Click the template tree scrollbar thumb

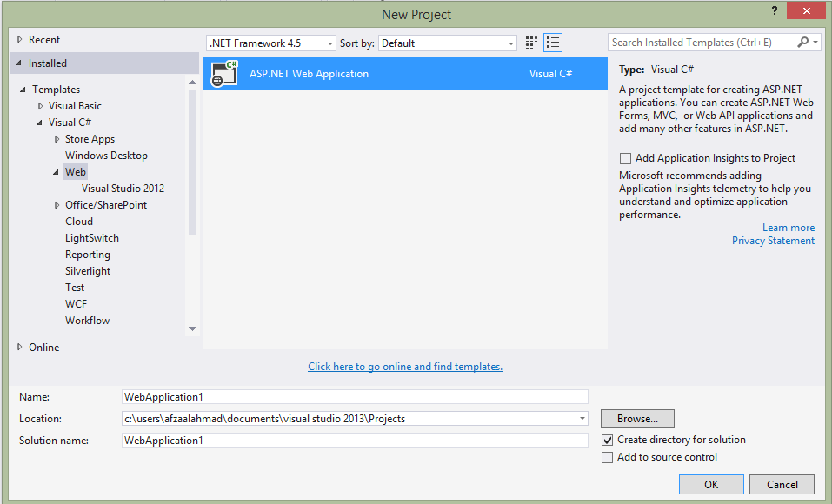pos(192,162)
